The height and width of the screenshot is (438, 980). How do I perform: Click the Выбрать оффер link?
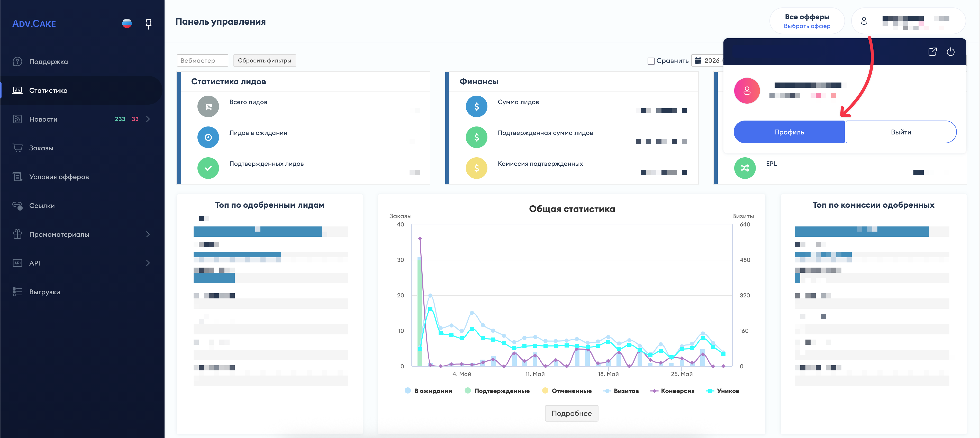coord(807,26)
